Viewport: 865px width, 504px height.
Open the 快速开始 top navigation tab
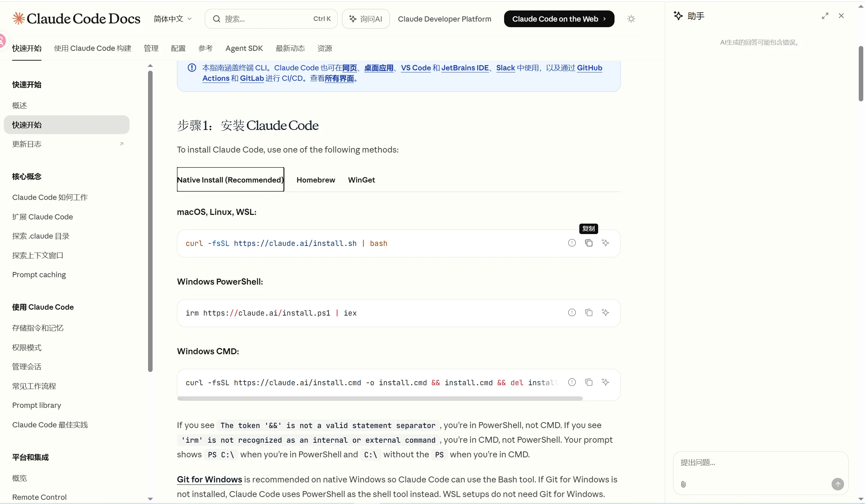click(x=27, y=48)
